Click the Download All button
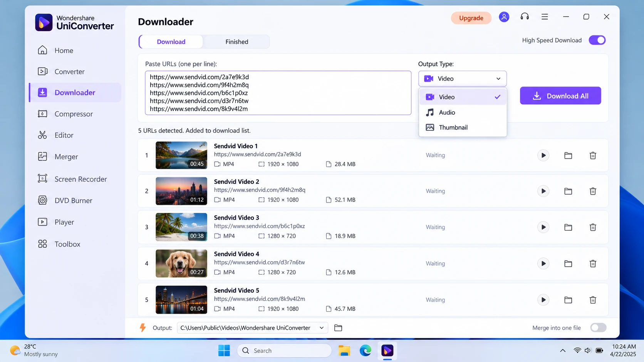The image size is (644, 362). [x=560, y=96]
